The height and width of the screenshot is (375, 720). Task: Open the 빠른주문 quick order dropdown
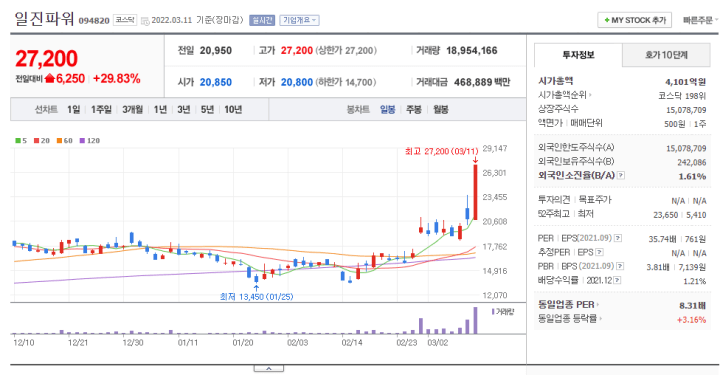point(700,20)
